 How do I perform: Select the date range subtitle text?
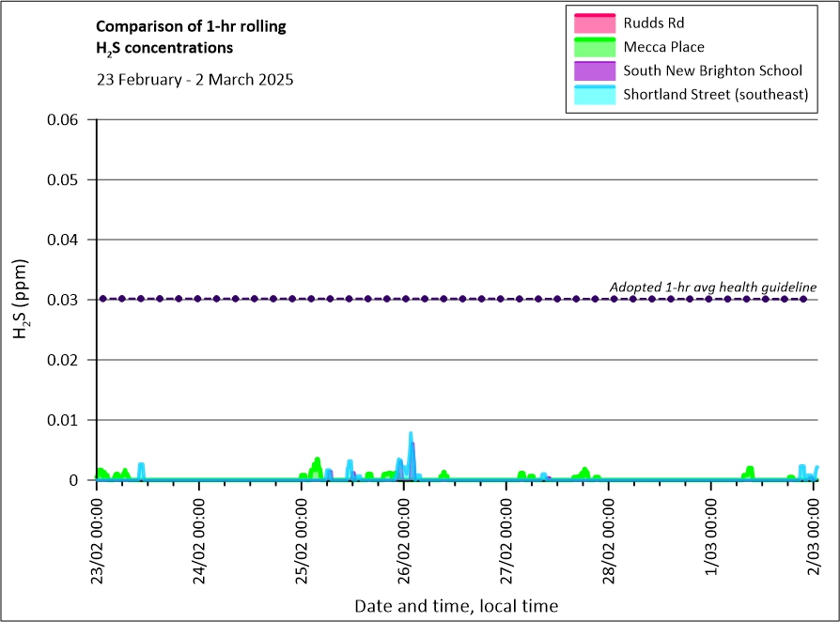pos(194,80)
